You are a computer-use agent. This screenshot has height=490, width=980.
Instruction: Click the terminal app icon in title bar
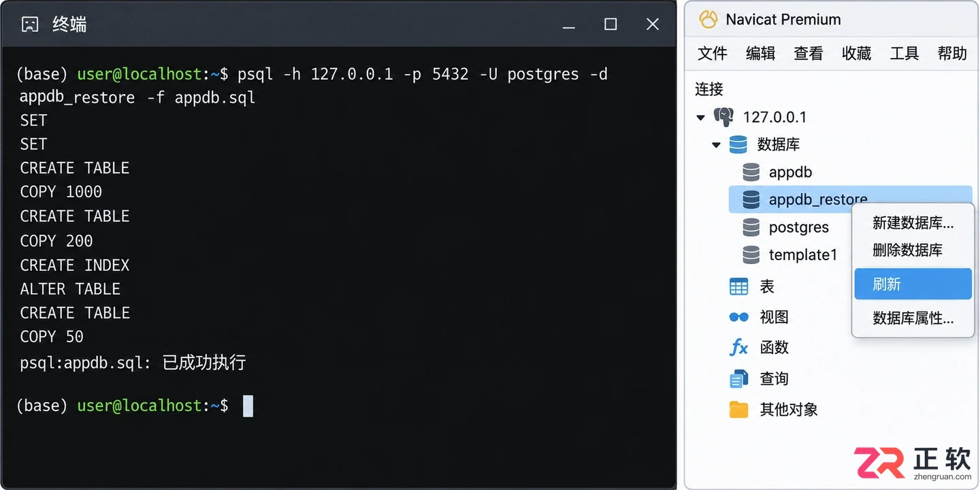[x=29, y=24]
